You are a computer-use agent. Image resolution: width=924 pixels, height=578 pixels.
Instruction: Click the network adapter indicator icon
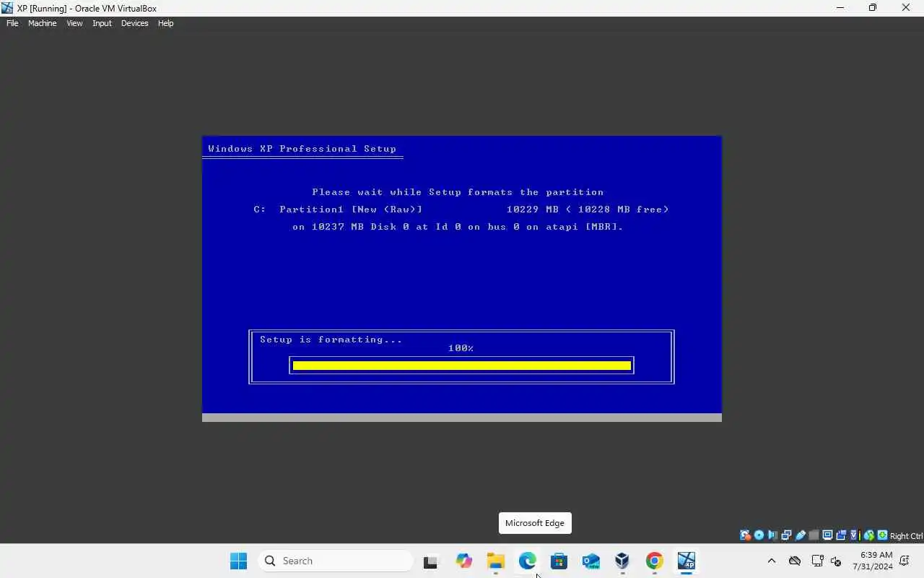point(786,535)
